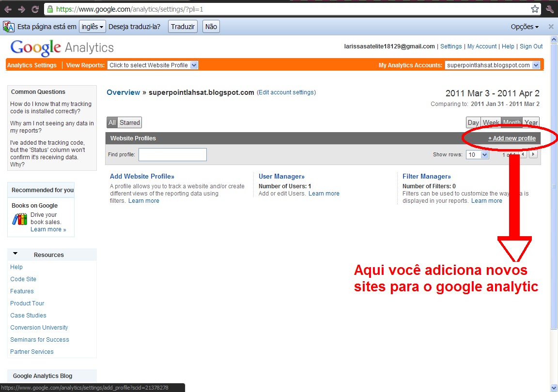Go to Overview breadcrumb link
The width and height of the screenshot is (558, 392).
[x=123, y=92]
